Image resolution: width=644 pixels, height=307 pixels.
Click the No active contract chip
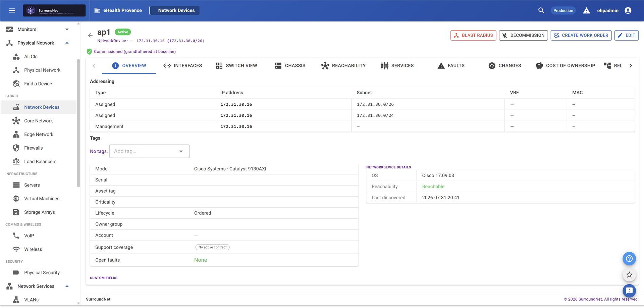coord(213,247)
